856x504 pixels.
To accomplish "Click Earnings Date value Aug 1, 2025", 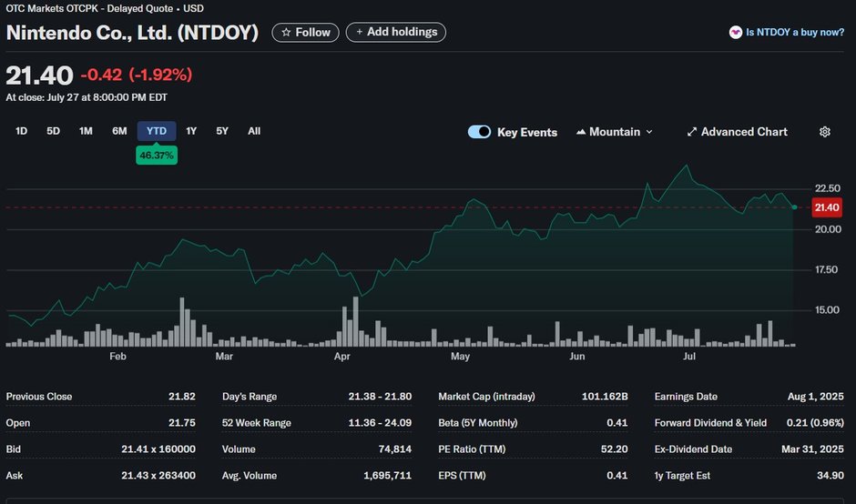I will 816,397.
